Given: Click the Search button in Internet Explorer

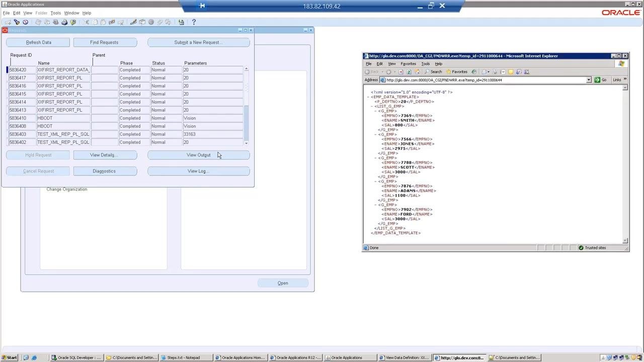Looking at the screenshot, I should [x=433, y=72].
